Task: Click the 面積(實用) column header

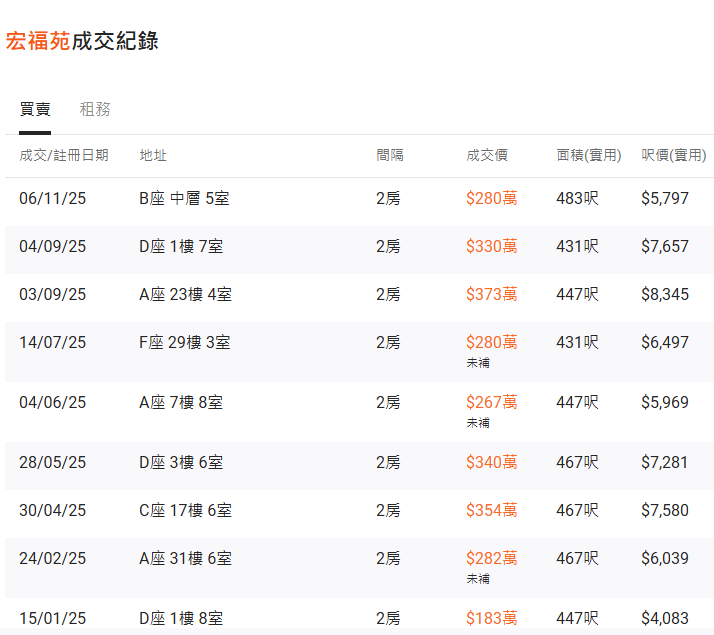Action: [589, 155]
